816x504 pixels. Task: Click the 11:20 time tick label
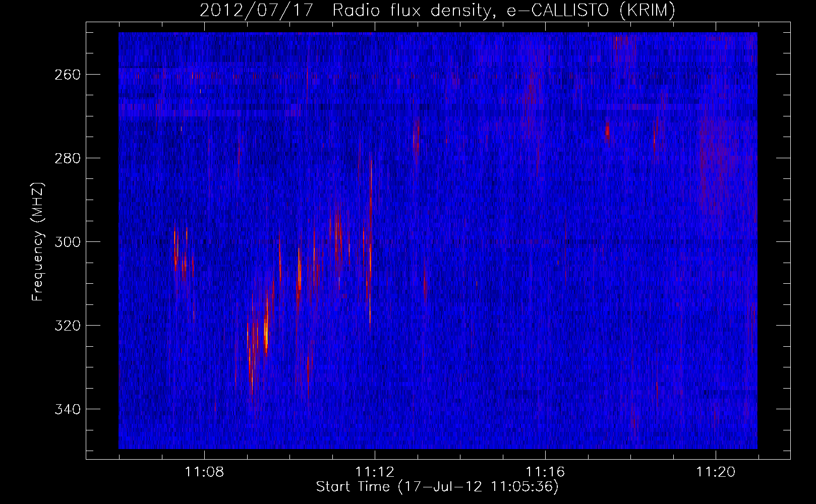[x=716, y=472]
